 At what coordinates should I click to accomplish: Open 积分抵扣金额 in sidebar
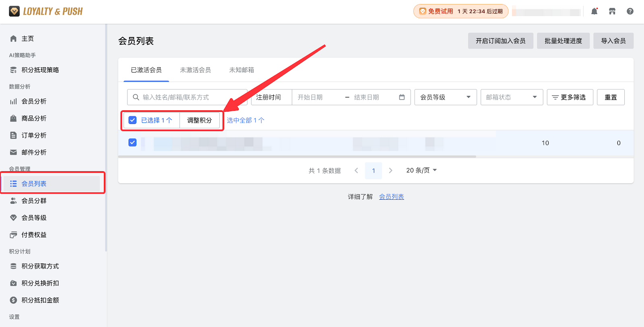(x=40, y=300)
